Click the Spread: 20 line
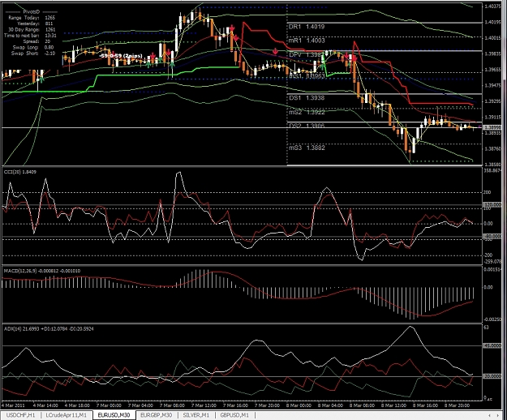The image size is (507, 420). 37,41
